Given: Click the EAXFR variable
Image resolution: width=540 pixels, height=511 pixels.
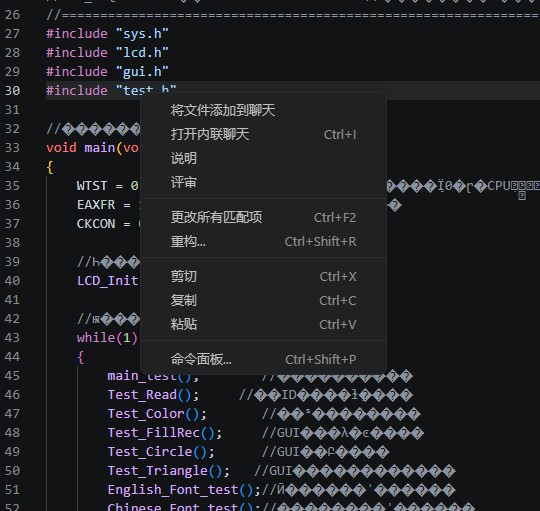Looking at the screenshot, I should [96, 205].
